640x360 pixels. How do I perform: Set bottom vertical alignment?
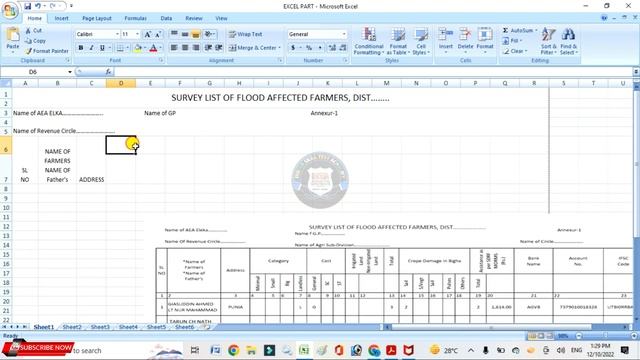click(196, 34)
